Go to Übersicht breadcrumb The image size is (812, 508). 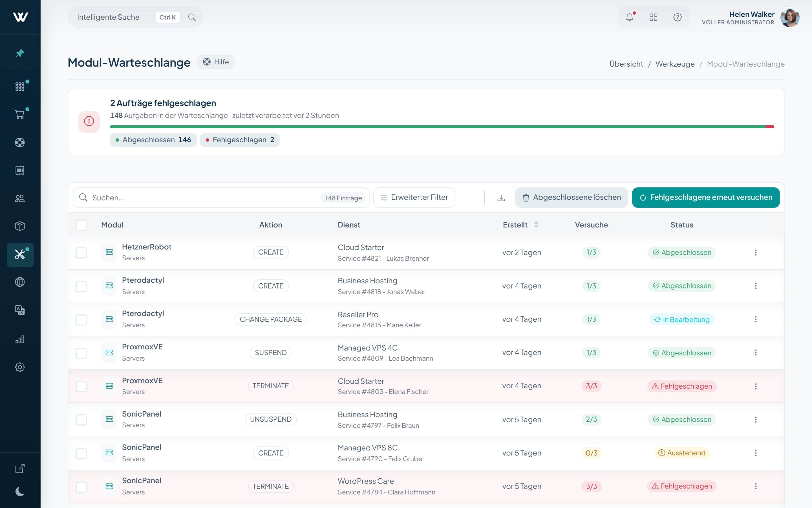(626, 64)
